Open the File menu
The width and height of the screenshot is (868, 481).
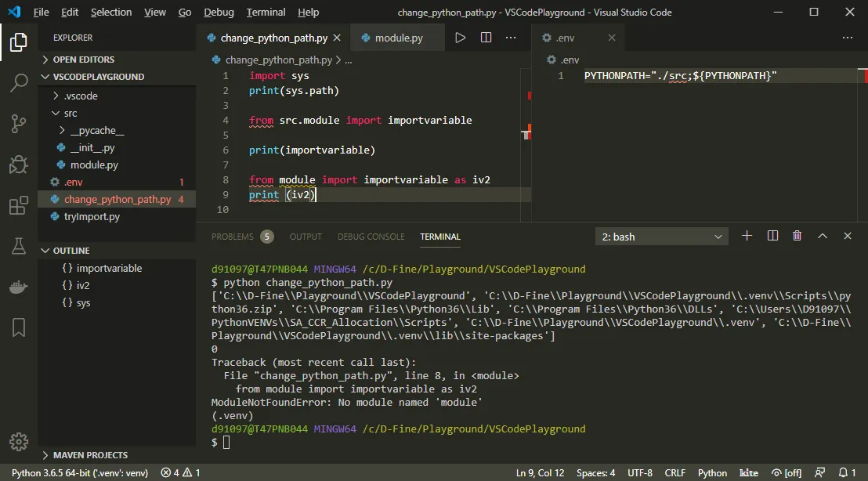click(41, 12)
